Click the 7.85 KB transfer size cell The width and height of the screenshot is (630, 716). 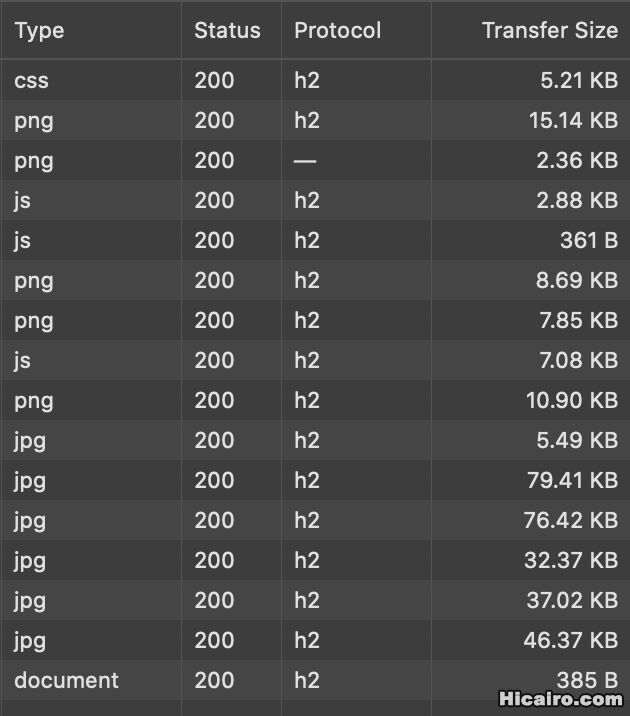point(577,320)
